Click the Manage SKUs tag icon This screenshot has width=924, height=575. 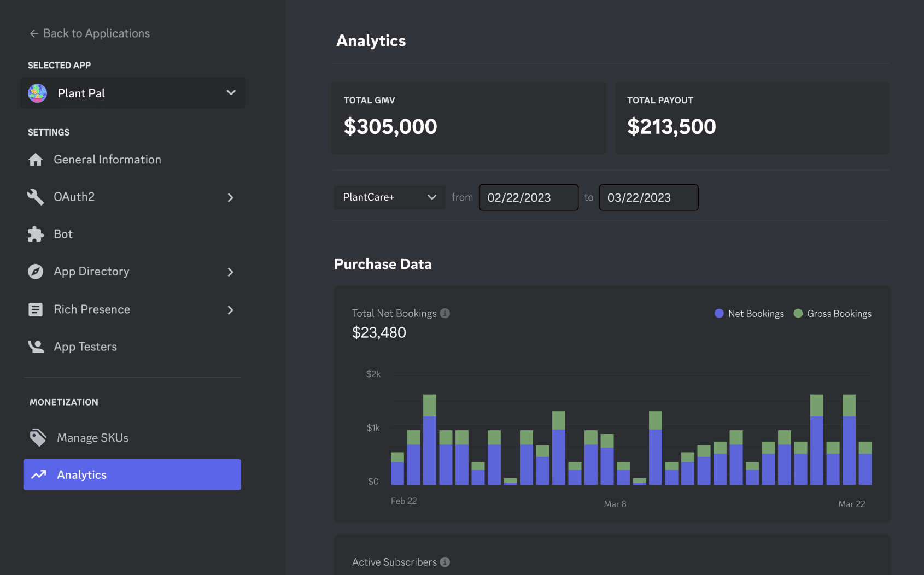[38, 438]
